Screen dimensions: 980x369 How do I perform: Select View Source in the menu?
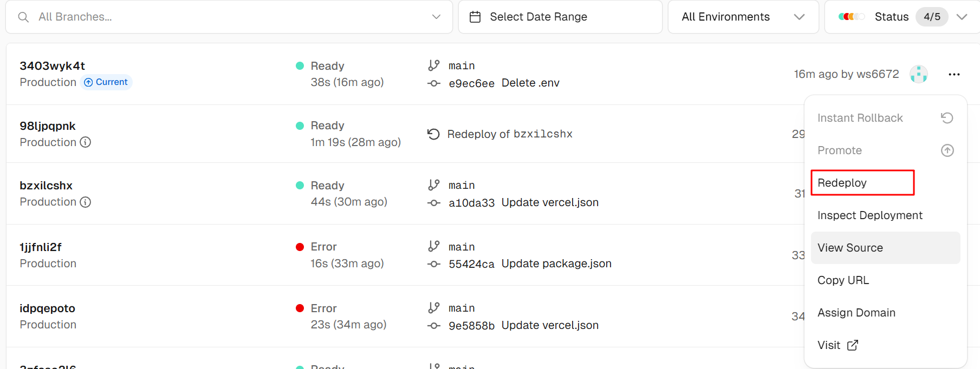click(850, 248)
